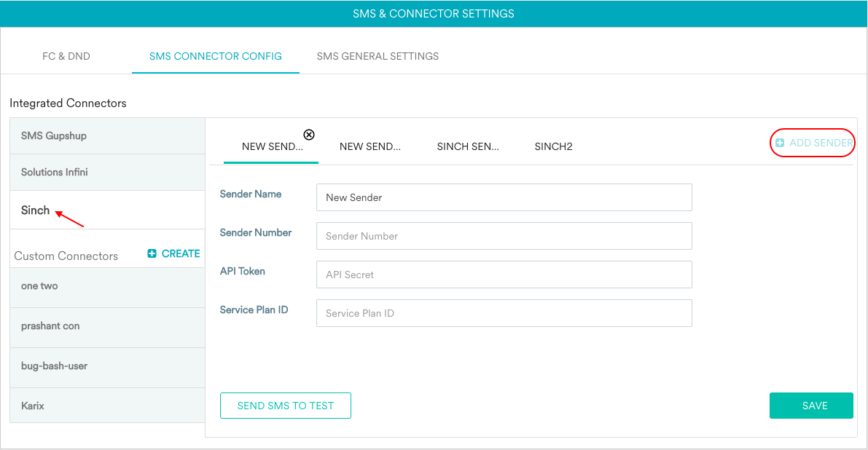Image resolution: width=868 pixels, height=450 pixels.
Task: Open the SINCH SEN... sender tab
Action: point(468,146)
